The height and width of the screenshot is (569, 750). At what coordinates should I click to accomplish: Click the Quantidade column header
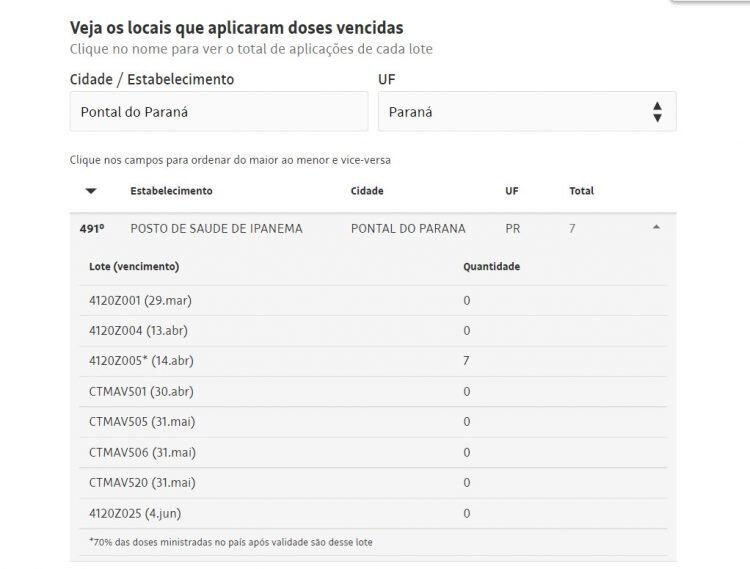(491, 266)
